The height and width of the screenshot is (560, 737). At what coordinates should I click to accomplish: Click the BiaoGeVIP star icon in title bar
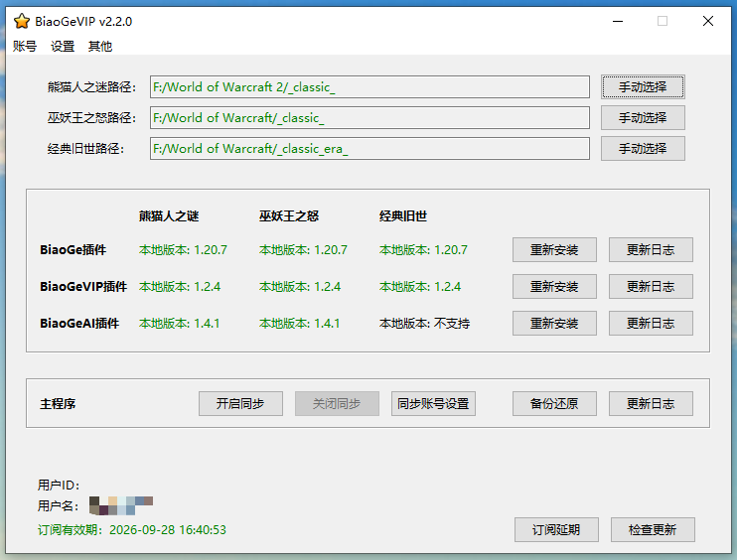[x=21, y=21]
